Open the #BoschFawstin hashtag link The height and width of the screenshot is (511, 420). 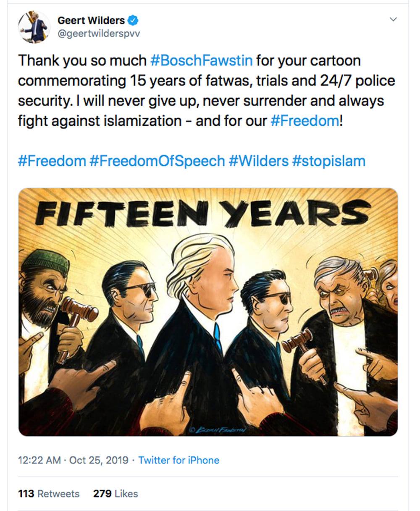pos(202,61)
